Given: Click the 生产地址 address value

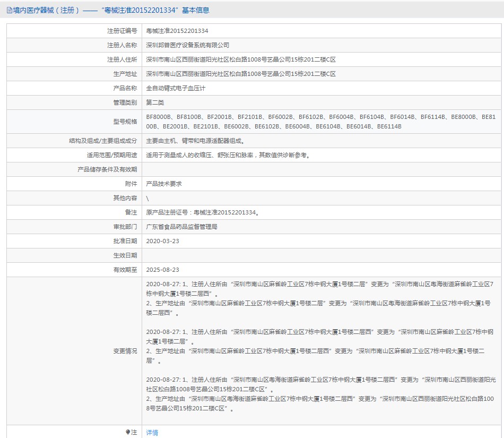Looking at the screenshot, I should pos(241,74).
